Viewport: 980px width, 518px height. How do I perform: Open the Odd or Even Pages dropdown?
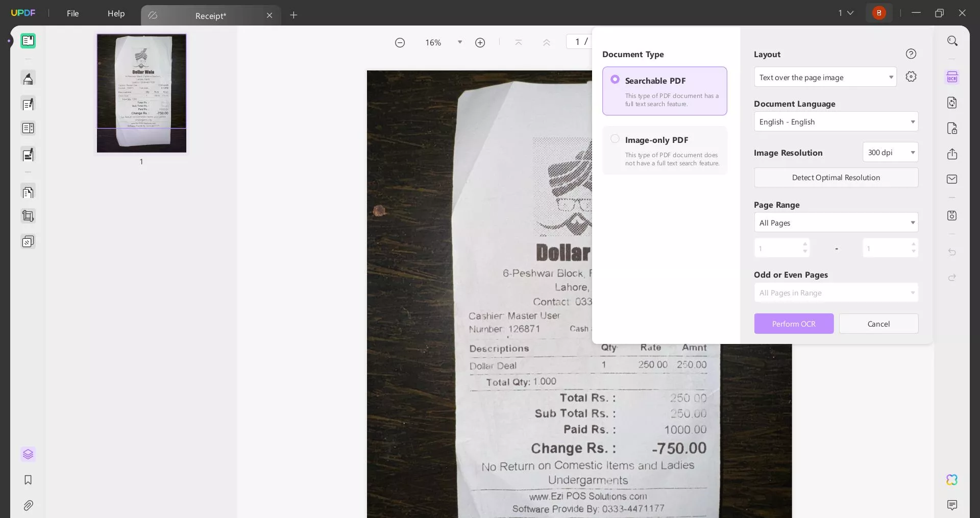[836, 292]
